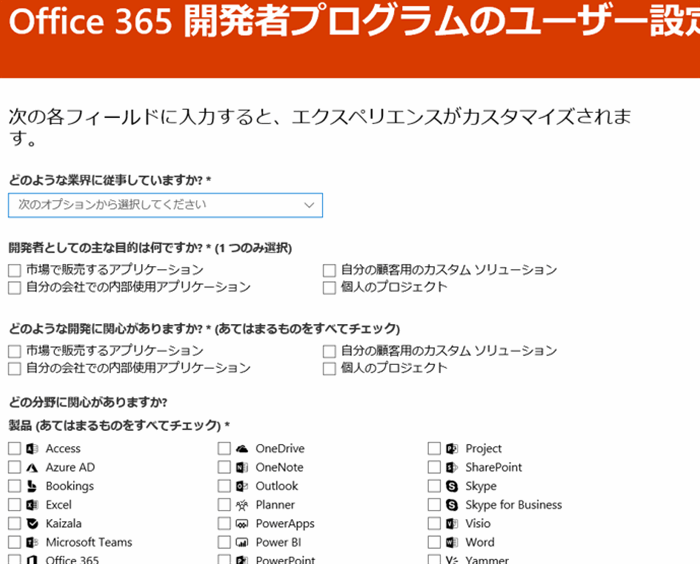The image size is (700, 564).
Task: Tick the PowerApps checkbox
Action: tap(224, 523)
